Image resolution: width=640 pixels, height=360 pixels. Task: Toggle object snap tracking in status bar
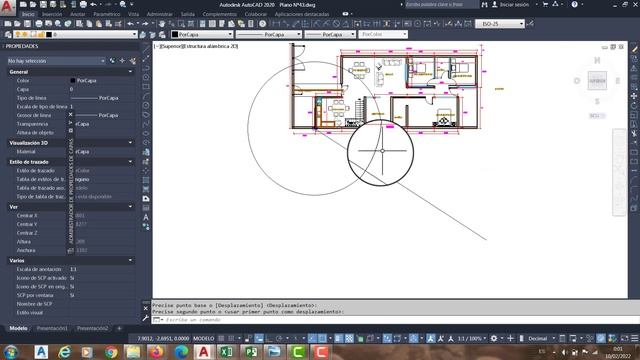pos(312,338)
